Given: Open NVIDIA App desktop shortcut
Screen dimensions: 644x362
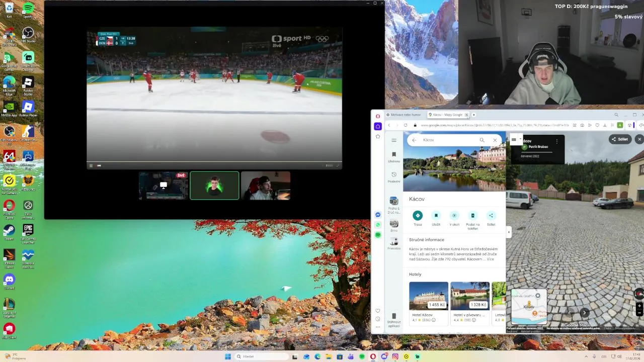Looking at the screenshot, I should click(x=9, y=109).
